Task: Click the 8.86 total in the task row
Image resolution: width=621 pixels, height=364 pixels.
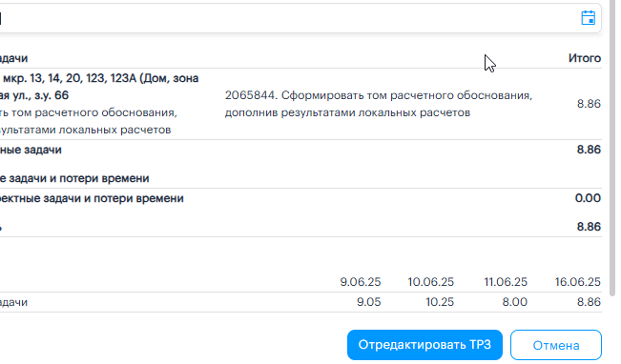Action: (589, 104)
